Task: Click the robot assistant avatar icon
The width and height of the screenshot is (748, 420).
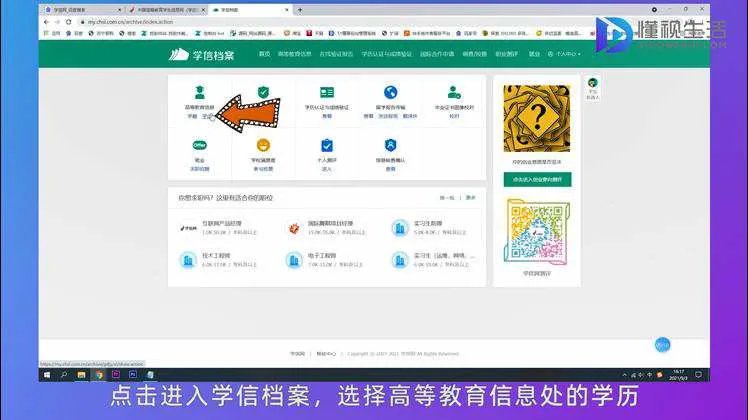Action: point(593,83)
